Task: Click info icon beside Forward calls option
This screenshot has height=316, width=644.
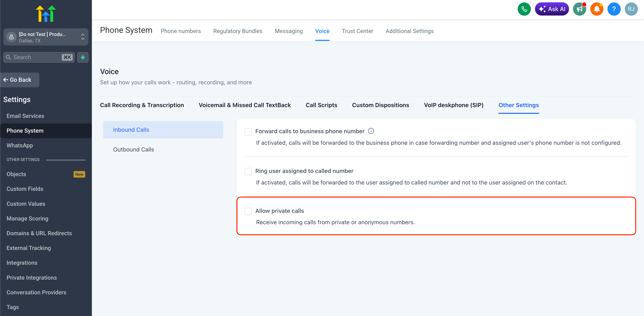Action: (371, 131)
